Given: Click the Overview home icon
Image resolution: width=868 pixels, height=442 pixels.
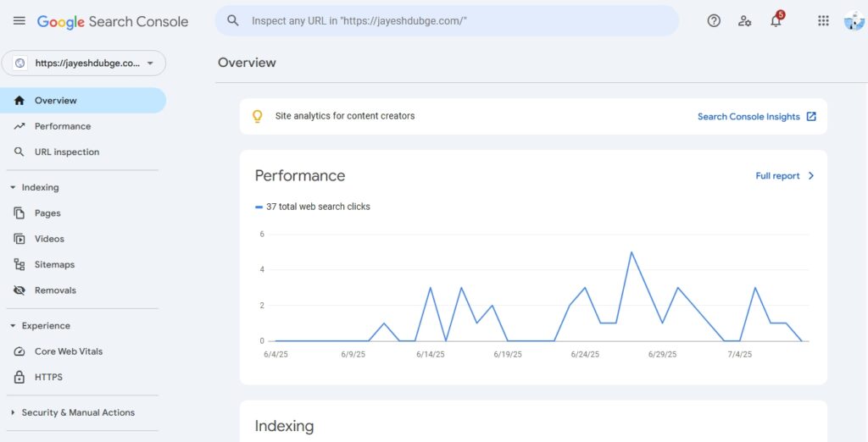Looking at the screenshot, I should click(19, 101).
